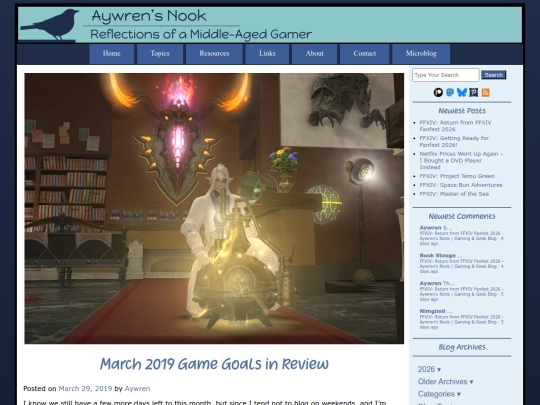Open the Microblog page
Image resolution: width=540 pixels, height=405 pixels.
click(421, 54)
